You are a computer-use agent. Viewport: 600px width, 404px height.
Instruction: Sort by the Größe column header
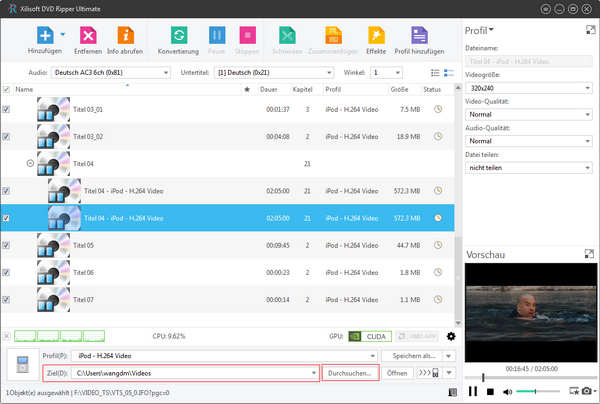(x=404, y=90)
